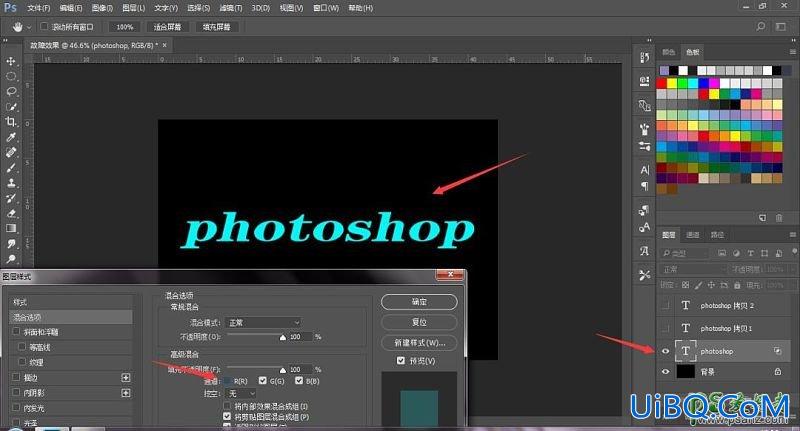800x431 pixels.
Task: Select the Eraser tool
Action: click(x=11, y=213)
